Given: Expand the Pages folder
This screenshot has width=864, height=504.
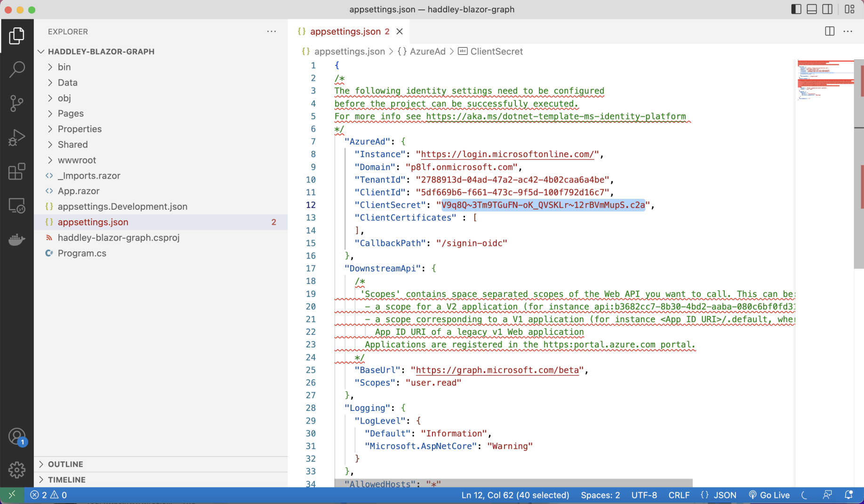Looking at the screenshot, I should point(71,113).
